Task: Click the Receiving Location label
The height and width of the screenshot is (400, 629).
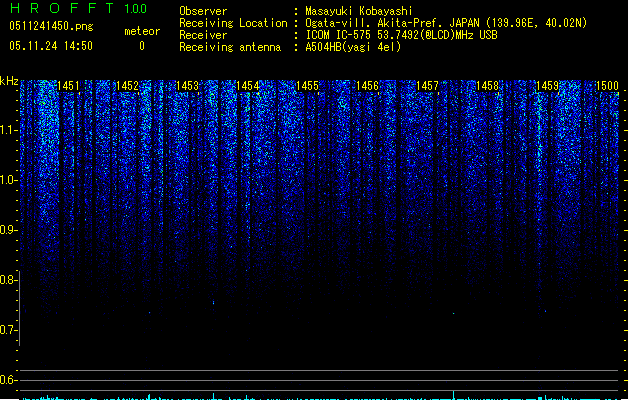Action: point(233,23)
